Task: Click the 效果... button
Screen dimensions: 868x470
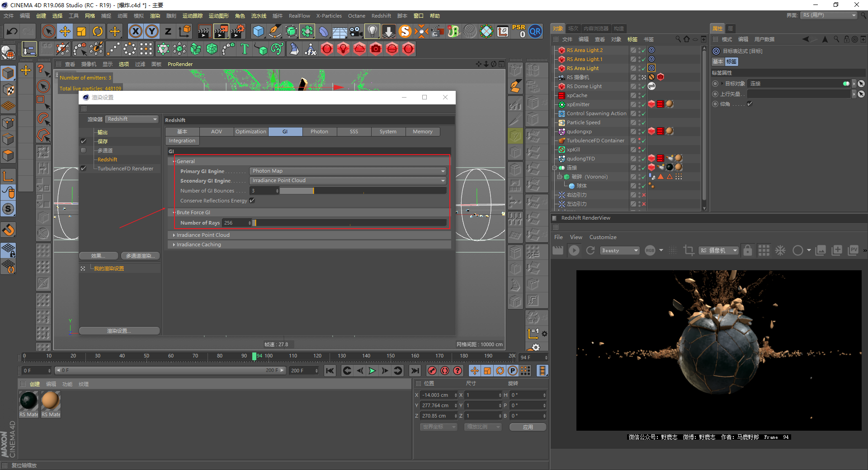Action: (x=99, y=256)
